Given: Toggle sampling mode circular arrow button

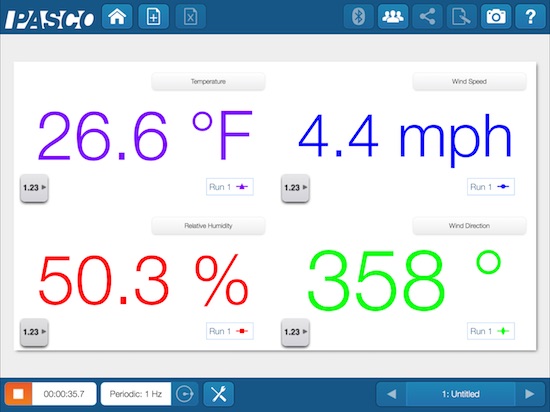Looking at the screenshot, I should pyautogui.click(x=185, y=394).
